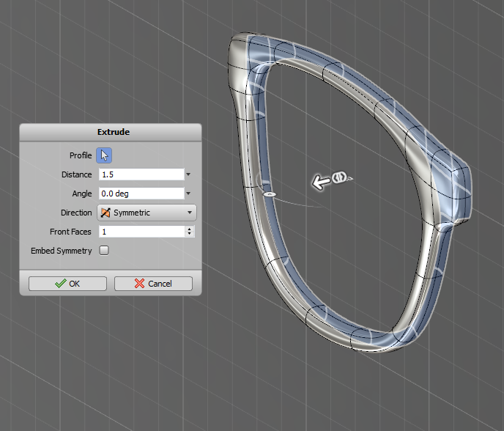Open the Angle field dropdown arrow
This screenshot has width=504, height=431.
coord(188,194)
